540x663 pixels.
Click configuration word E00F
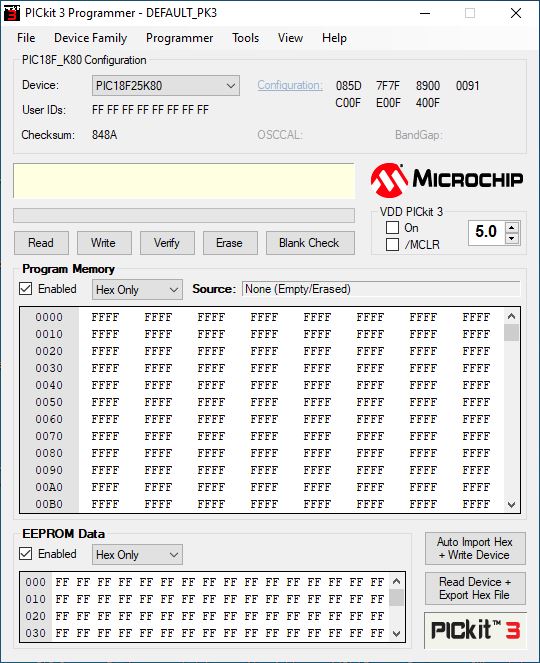coord(388,103)
